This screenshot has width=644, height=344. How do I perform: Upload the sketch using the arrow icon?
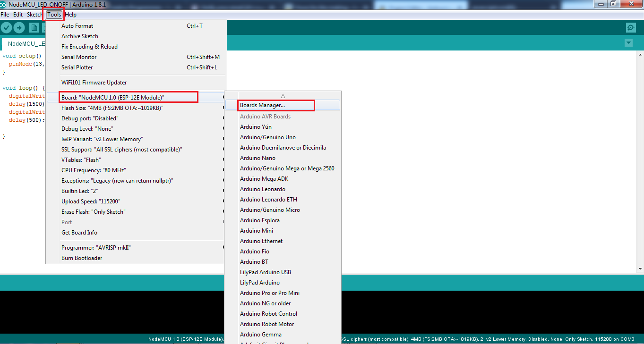[19, 27]
